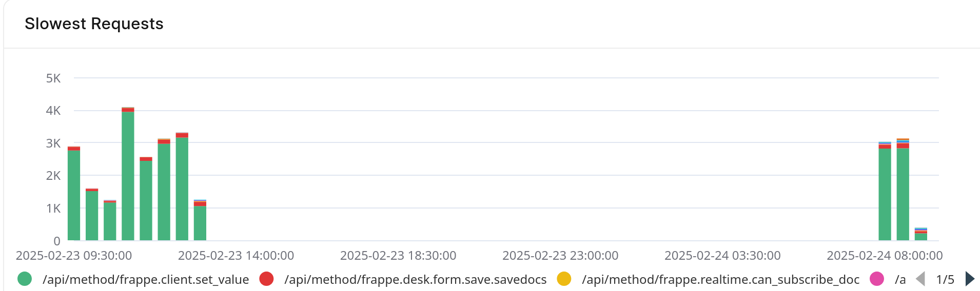Image resolution: width=980 pixels, height=291 pixels.
Task: Click the tallest green bar near 4K
Action: (128, 174)
